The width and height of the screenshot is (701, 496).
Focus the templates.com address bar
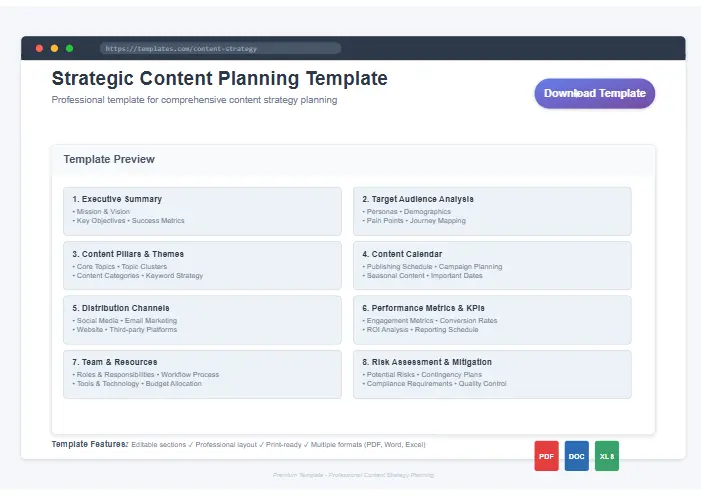[220, 48]
